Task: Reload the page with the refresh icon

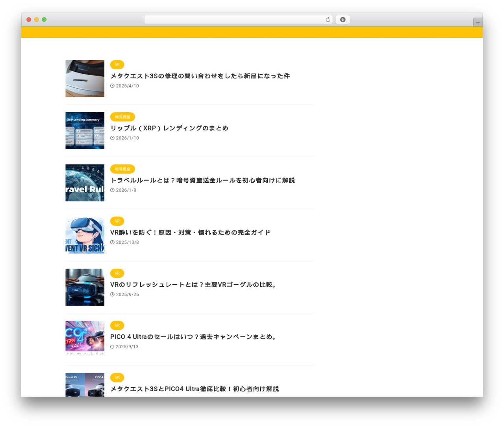Action: tap(328, 20)
